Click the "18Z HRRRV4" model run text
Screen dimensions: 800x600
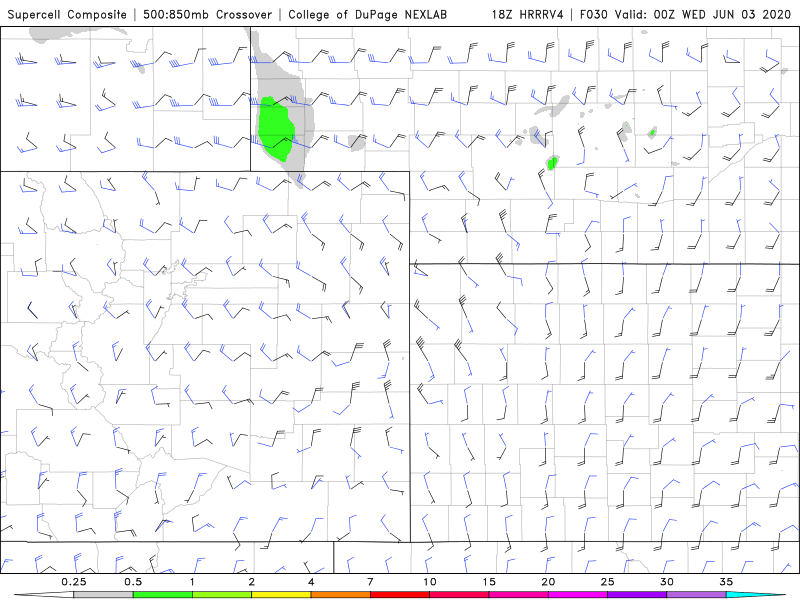pyautogui.click(x=528, y=15)
